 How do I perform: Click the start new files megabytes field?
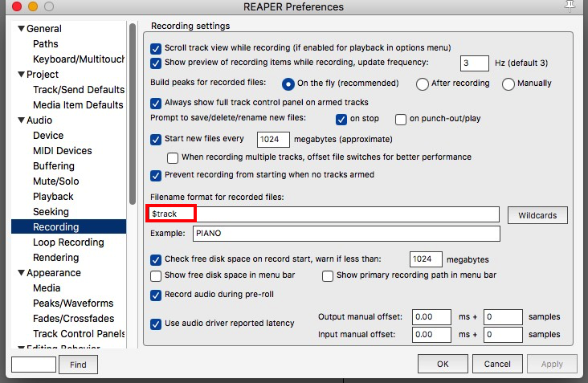point(273,140)
